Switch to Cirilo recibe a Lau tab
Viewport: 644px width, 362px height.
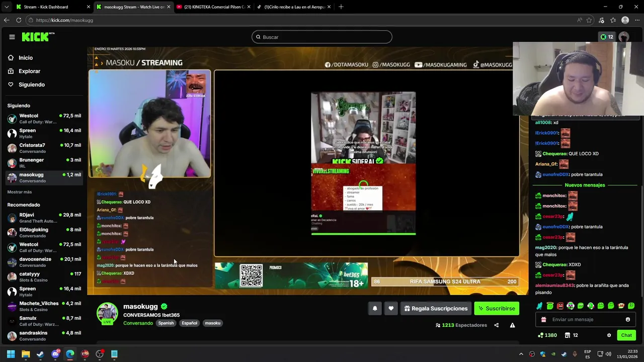293,7
